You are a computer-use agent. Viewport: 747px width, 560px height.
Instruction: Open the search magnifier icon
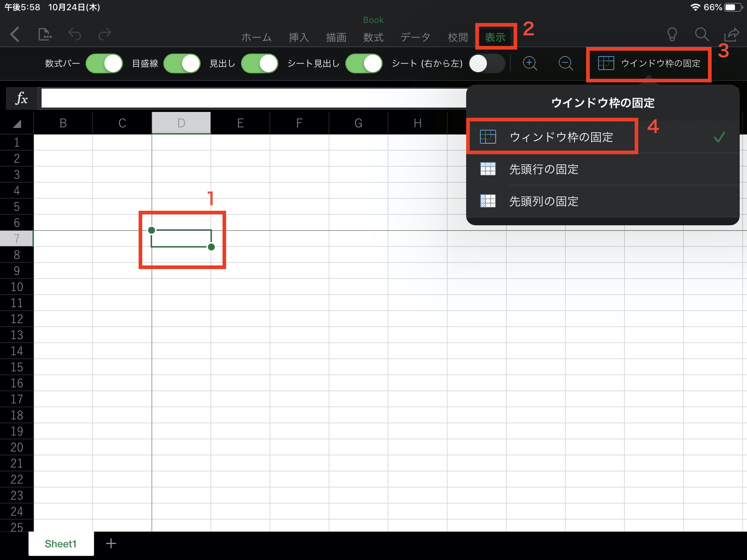(701, 35)
